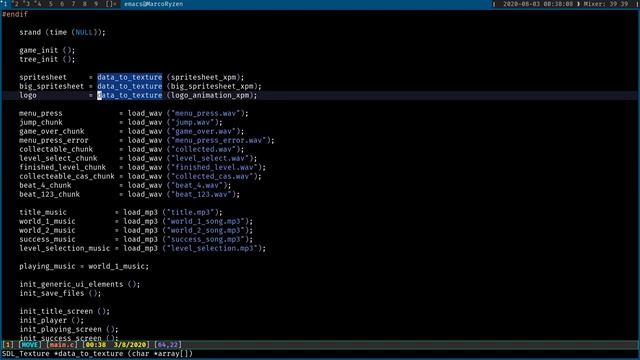Click the finished_level_chunk variable
640x360 pixels.
coord(62,167)
